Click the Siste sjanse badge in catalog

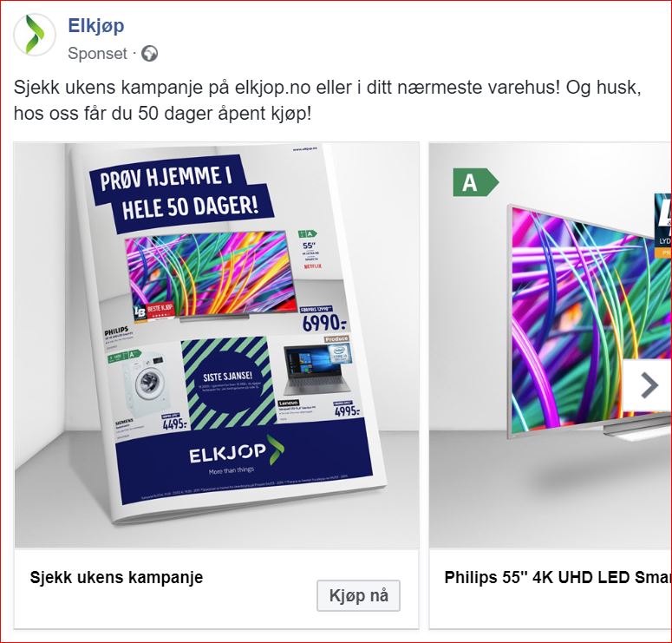pos(228,383)
